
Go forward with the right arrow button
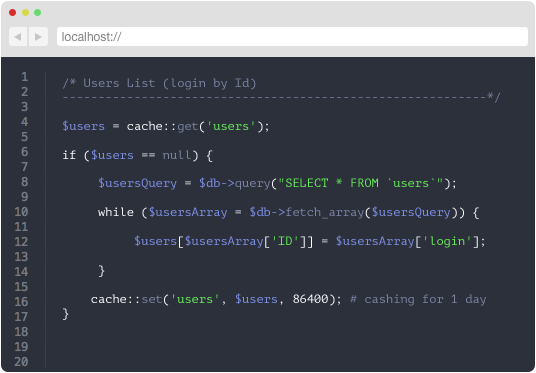pos(38,37)
